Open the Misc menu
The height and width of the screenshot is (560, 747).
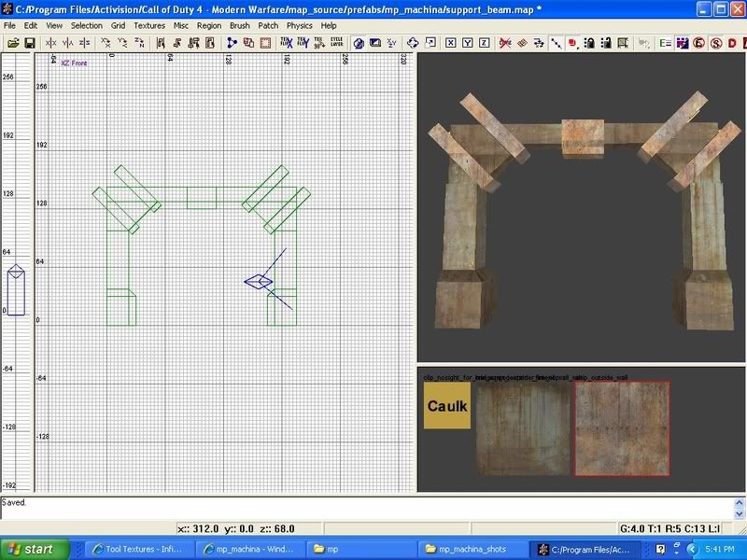click(x=180, y=26)
